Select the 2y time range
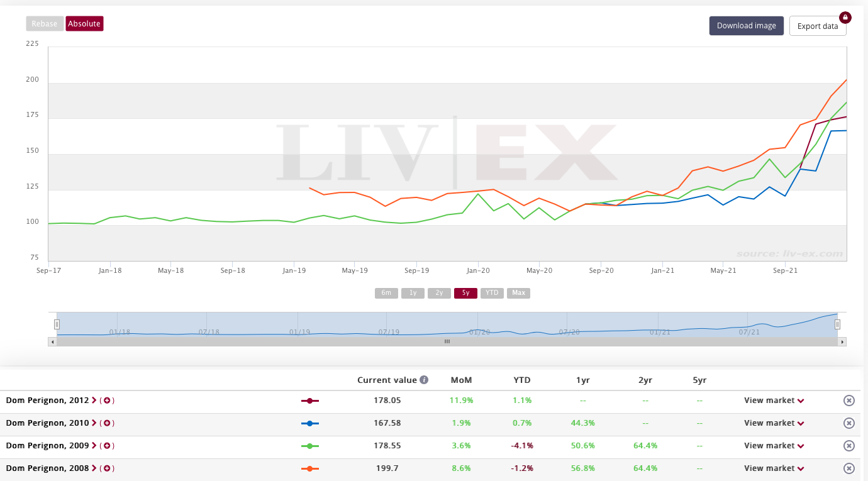Image resolution: width=868 pixels, height=481 pixels. (x=439, y=293)
